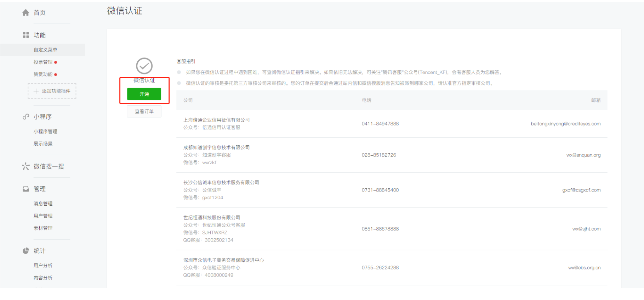
Task: Click email wx@sjht.com
Action: [587, 229]
